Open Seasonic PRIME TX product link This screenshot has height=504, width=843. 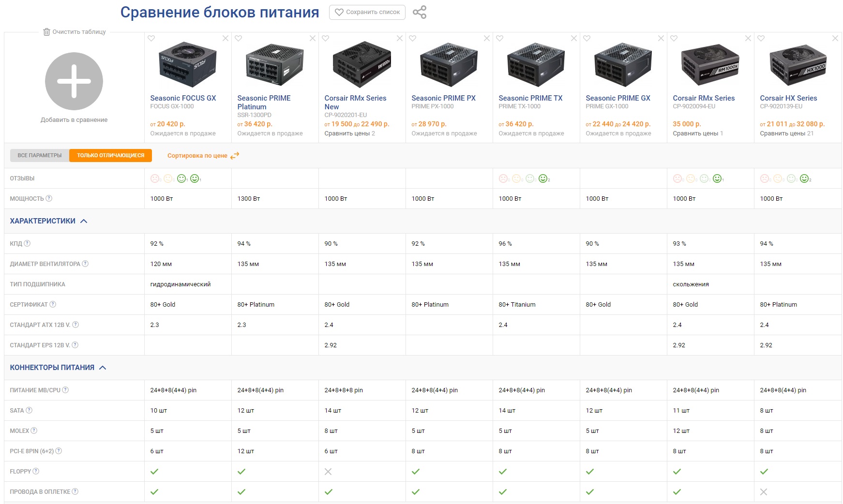pos(530,98)
